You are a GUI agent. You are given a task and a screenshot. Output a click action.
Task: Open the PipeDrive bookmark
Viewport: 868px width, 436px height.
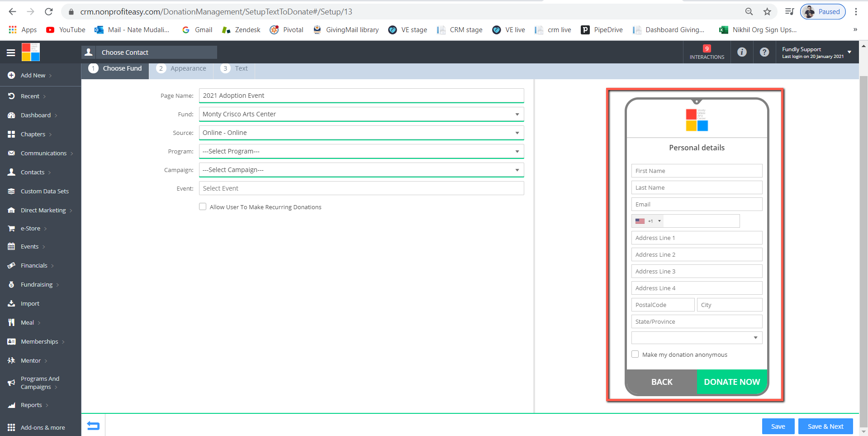tap(602, 30)
